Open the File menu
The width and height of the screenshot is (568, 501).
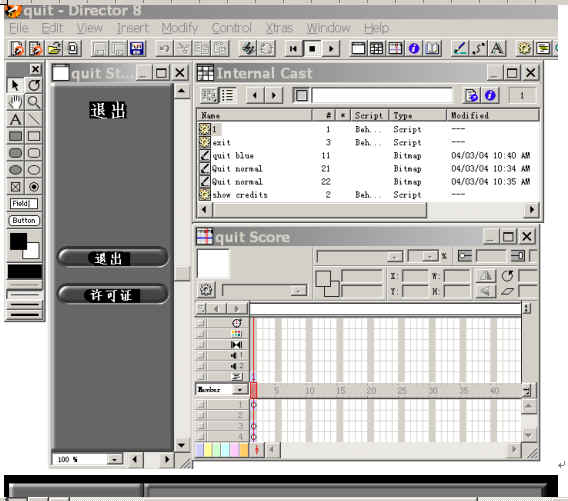click(19, 28)
